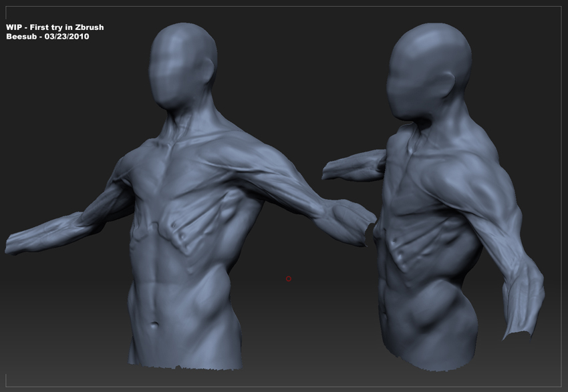This screenshot has height=392, width=568.
Task: Click the "WIP - First try in Zbrush" caption
Action: point(55,27)
